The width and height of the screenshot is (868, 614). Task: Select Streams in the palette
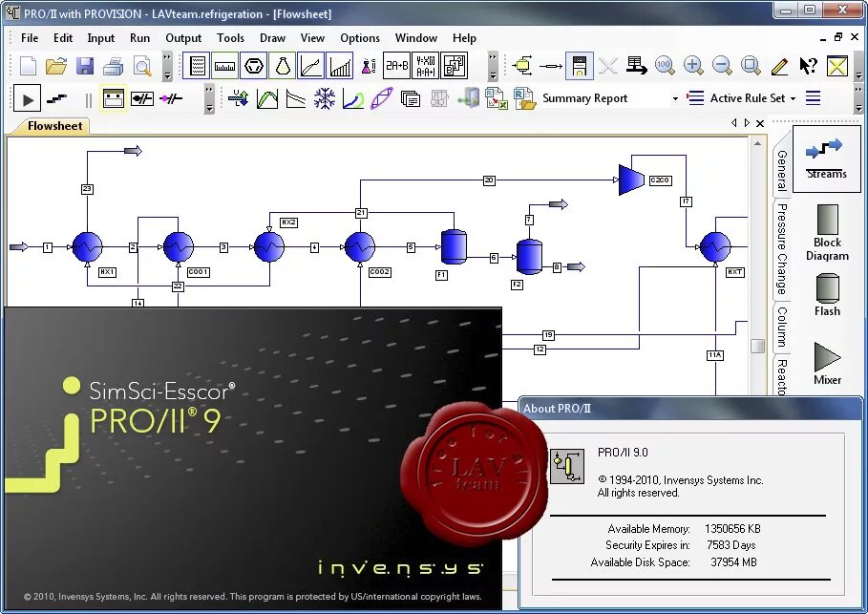click(x=826, y=159)
